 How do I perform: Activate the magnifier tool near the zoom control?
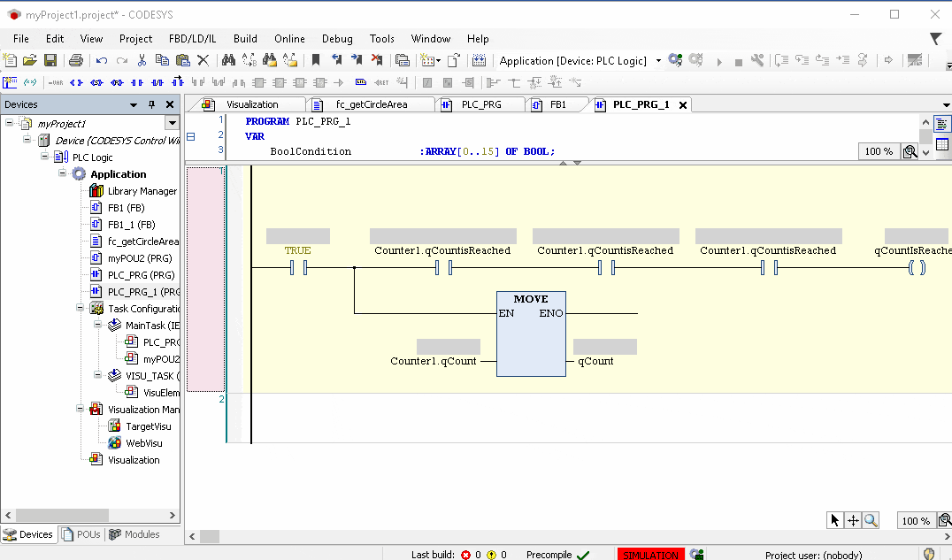[870, 520]
